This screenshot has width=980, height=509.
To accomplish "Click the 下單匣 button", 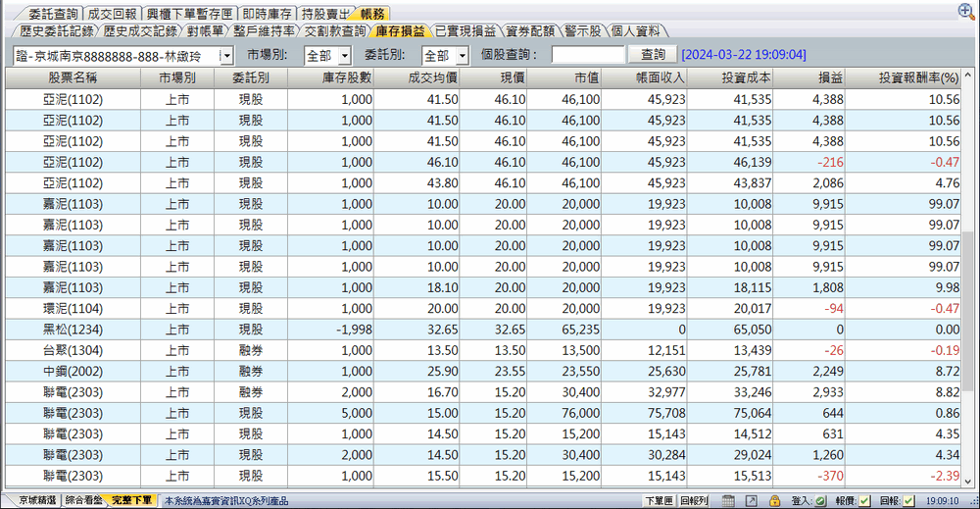I will click(x=658, y=501).
